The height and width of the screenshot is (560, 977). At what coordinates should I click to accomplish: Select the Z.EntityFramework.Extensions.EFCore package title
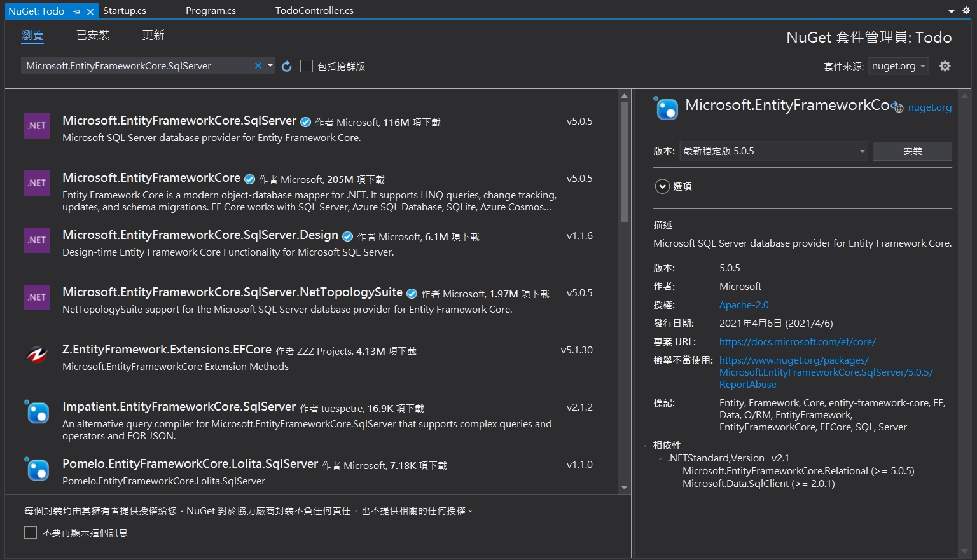coord(167,350)
